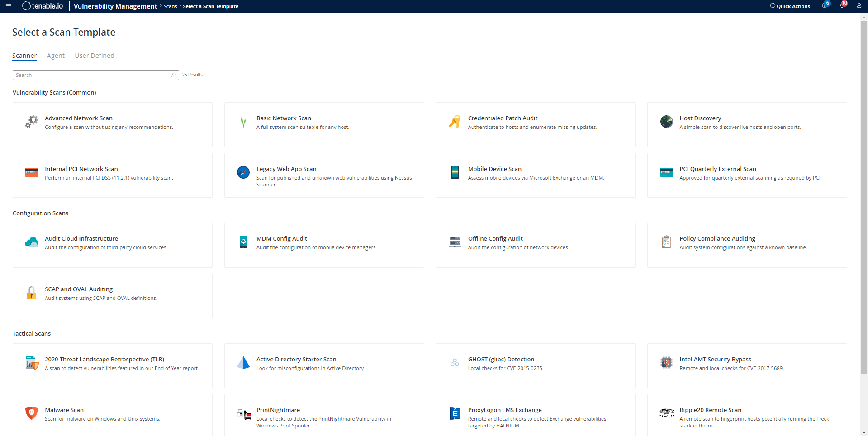
Task: Click the Advanced Network Scan gear icon
Action: tap(32, 122)
